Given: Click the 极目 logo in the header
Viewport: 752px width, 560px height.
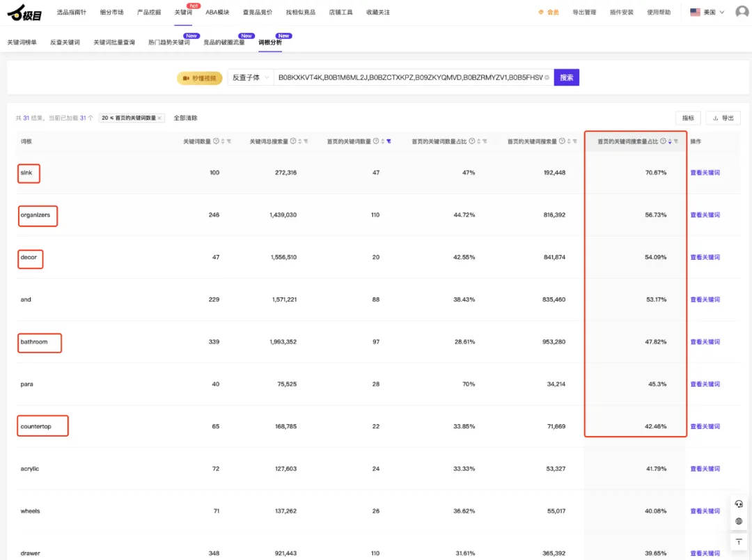Looking at the screenshot, I should (24, 13).
